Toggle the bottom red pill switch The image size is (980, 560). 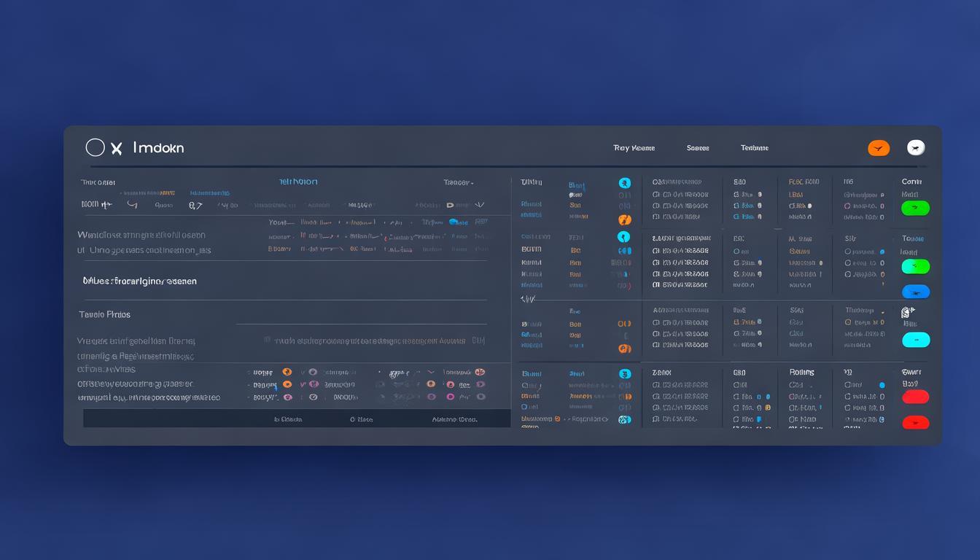click(915, 422)
